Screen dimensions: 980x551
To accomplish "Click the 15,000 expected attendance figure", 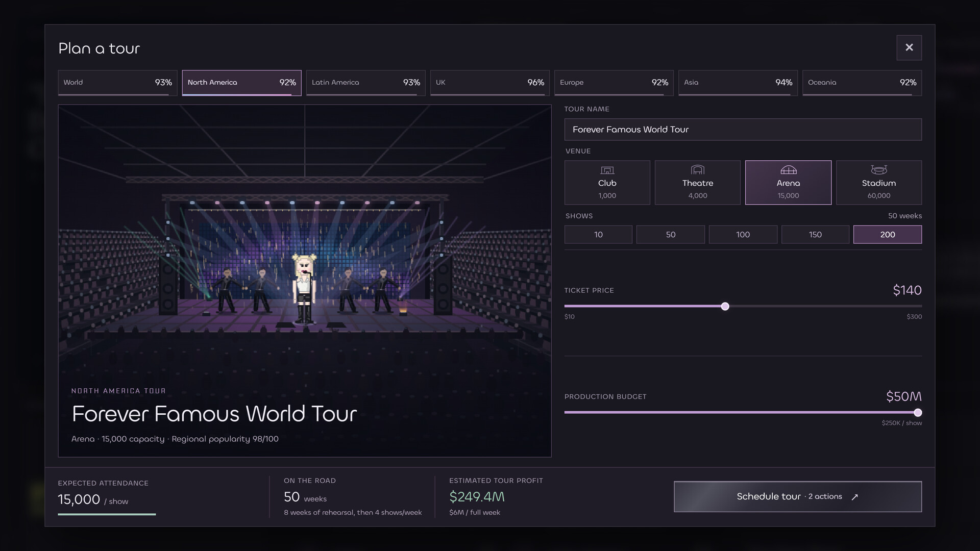I will pyautogui.click(x=79, y=499).
